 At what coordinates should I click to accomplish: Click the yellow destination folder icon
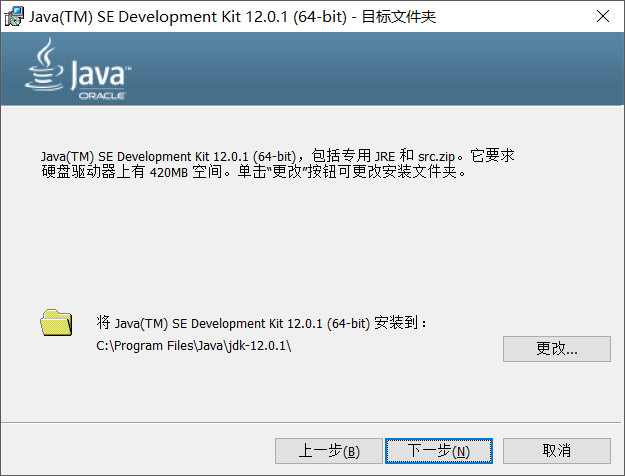[x=56, y=323]
